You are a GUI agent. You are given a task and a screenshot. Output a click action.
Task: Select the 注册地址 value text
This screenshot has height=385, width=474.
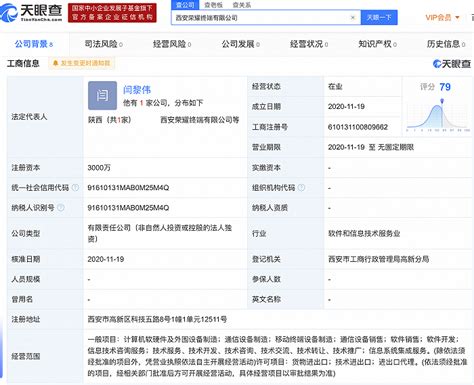point(157,319)
